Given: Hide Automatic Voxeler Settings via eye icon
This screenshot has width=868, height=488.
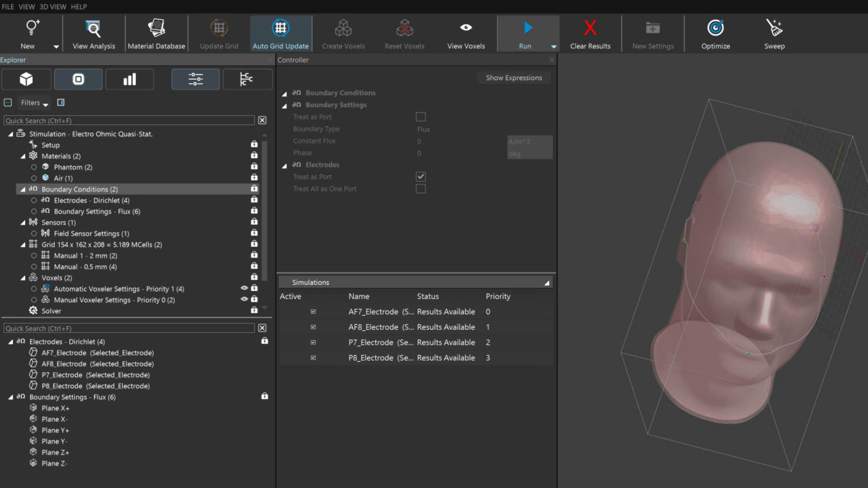Looking at the screenshot, I should point(244,288).
